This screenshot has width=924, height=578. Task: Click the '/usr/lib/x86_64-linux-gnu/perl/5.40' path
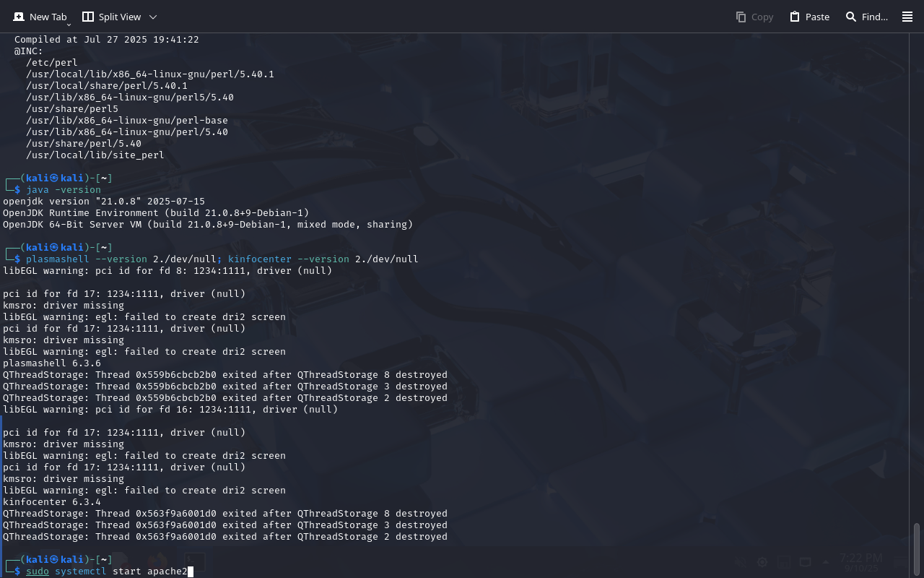127,132
